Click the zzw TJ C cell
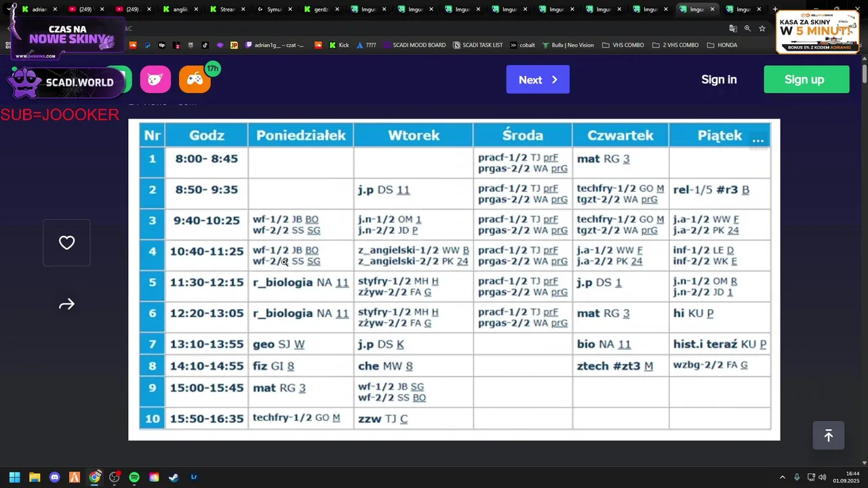The height and width of the screenshot is (488, 868). [x=414, y=419]
